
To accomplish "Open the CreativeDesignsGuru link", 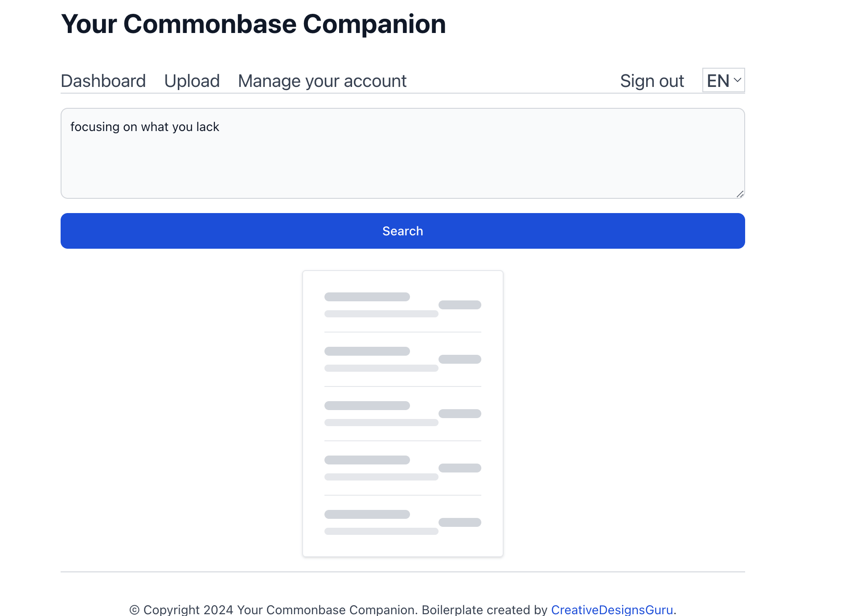I will (x=611, y=609).
